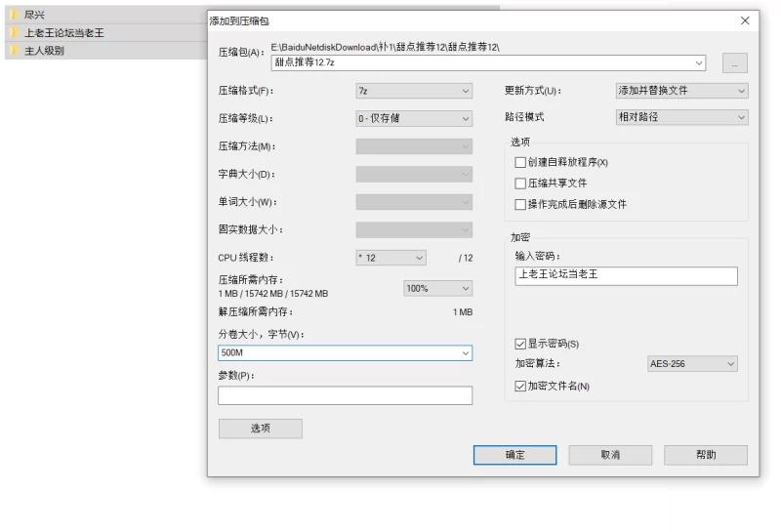Open the 压缩等级 0-仅存储 dropdown

[x=414, y=118]
